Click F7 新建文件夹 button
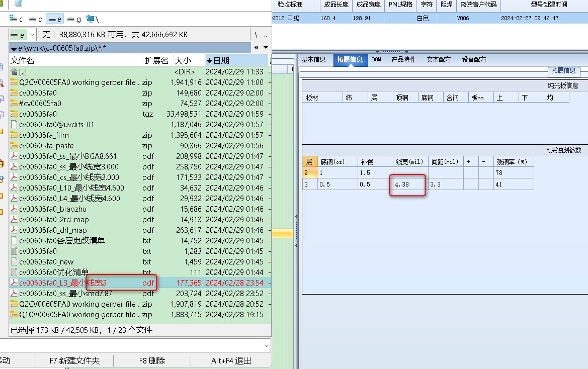This screenshot has height=369, width=588. click(74, 361)
